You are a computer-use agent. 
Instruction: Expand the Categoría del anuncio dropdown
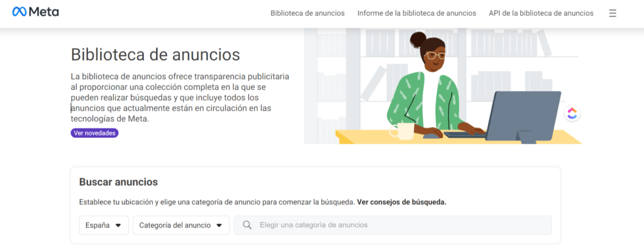(x=181, y=225)
